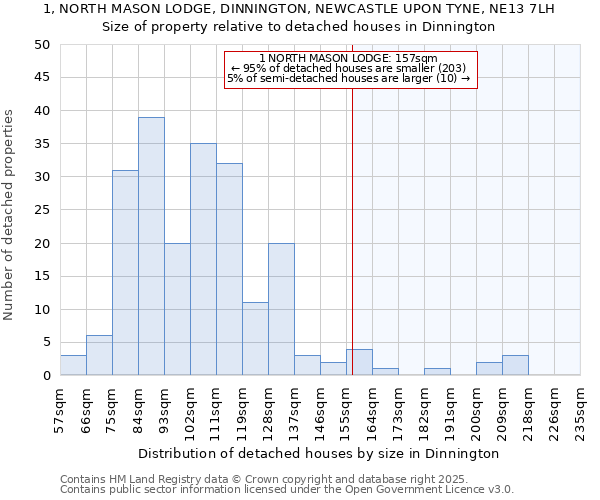
Task: Click the bar between 128sqm and 137sqm
Action: pos(282,309)
